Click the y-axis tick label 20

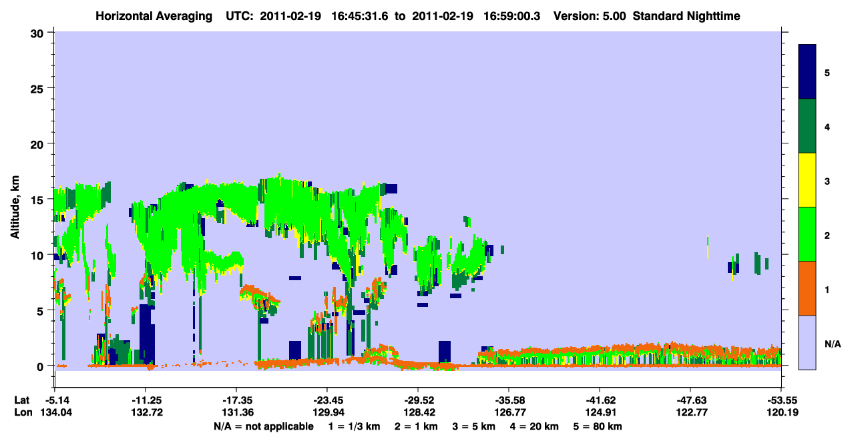coord(39,144)
